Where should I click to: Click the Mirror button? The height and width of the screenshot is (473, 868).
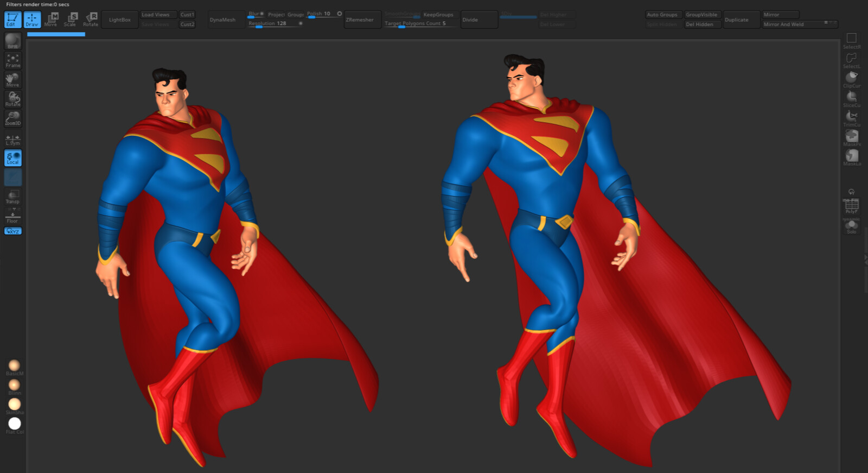coord(780,15)
